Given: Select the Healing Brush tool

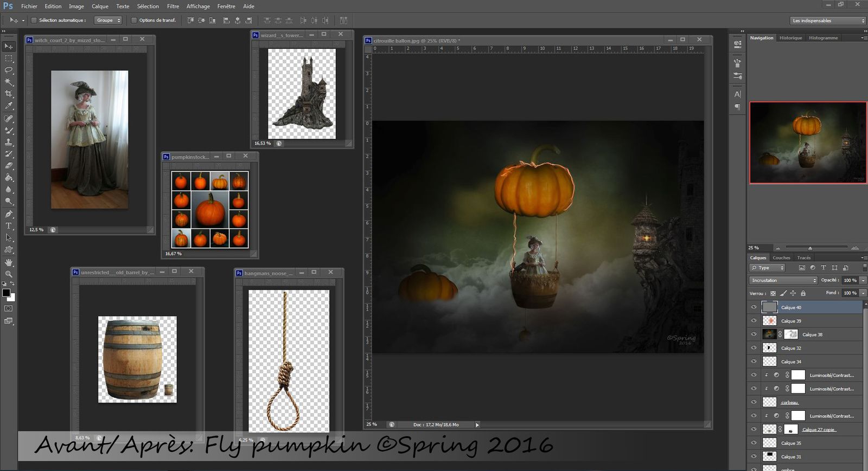Looking at the screenshot, I should (9, 118).
